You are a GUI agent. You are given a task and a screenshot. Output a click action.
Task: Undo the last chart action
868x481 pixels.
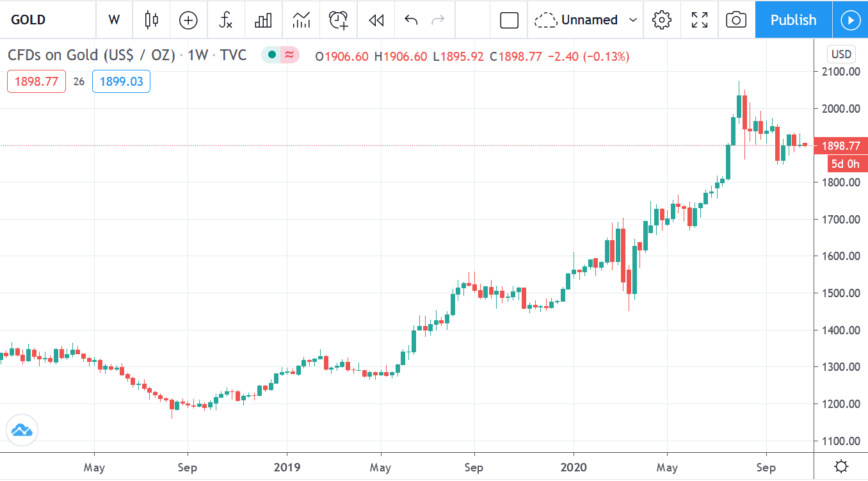pos(411,20)
